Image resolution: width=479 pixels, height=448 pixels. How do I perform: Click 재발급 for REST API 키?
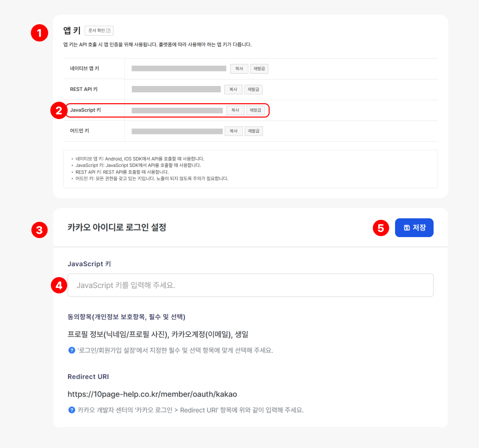[253, 89]
